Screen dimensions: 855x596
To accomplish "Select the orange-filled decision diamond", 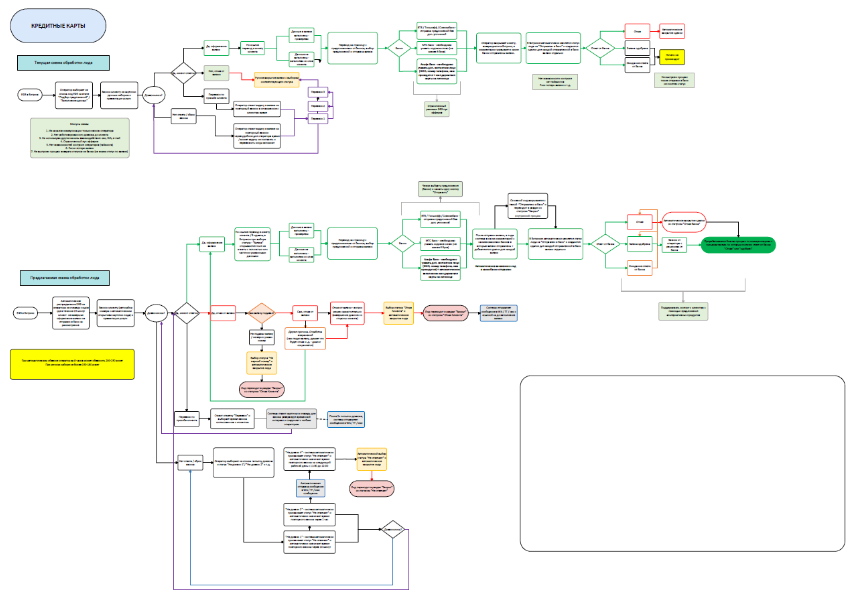I will point(262,313).
